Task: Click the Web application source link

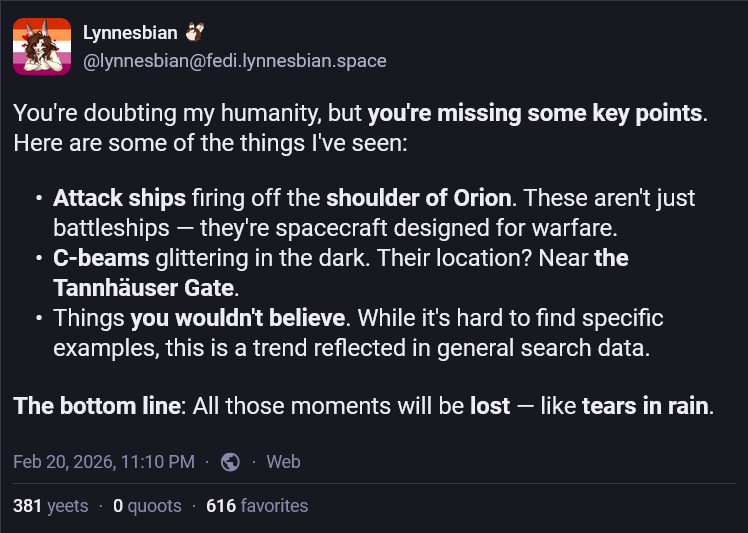Action: coord(283,461)
